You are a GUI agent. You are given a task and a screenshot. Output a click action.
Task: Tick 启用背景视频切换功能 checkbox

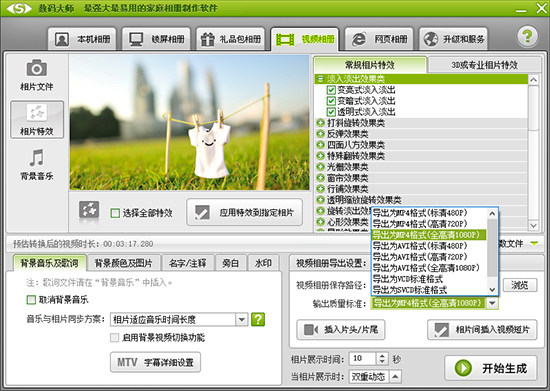point(114,337)
